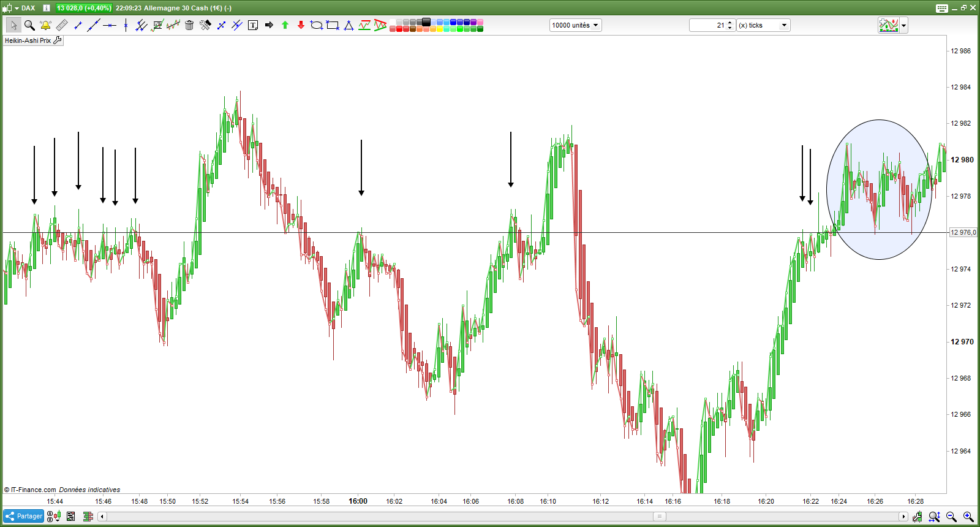Click the Partager share button
Viewport: 980px width, 527px height.
pyautogui.click(x=24, y=516)
